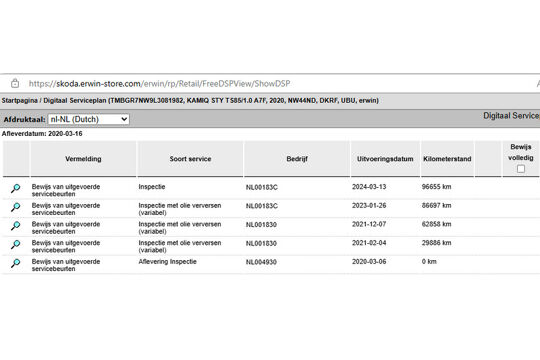Click the NL004930 company code
The width and height of the screenshot is (540, 360).
pos(261,262)
